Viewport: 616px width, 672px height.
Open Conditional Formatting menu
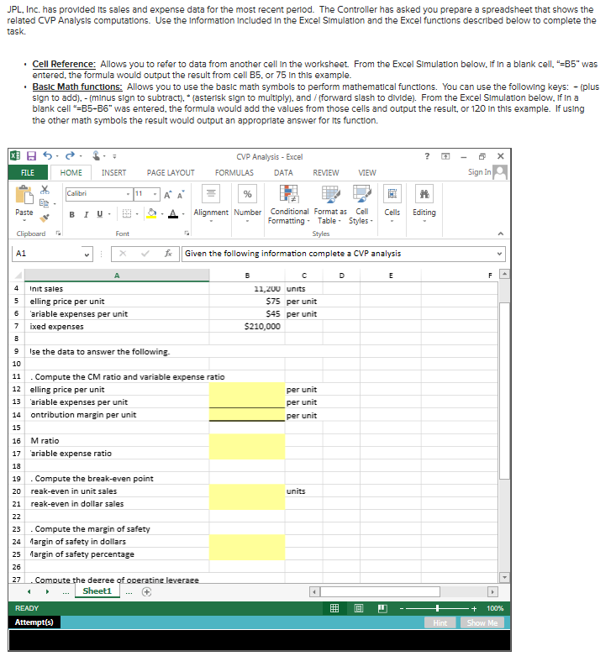pos(288,204)
